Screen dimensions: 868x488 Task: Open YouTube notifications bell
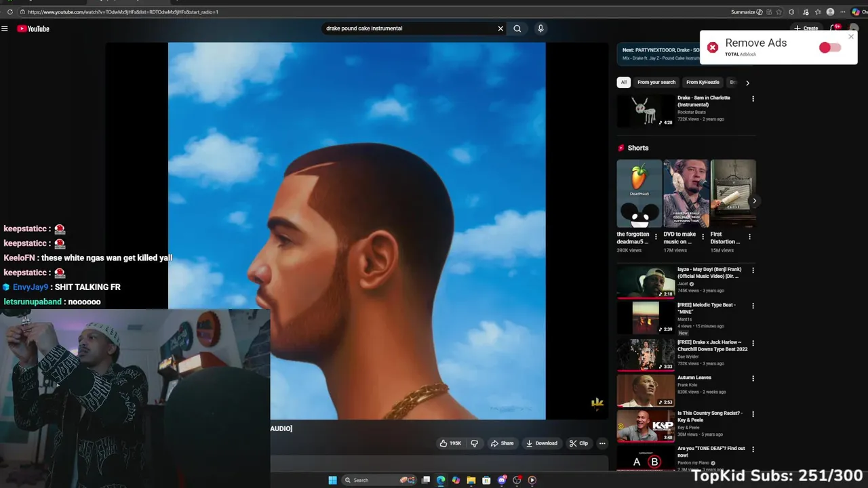pos(835,28)
